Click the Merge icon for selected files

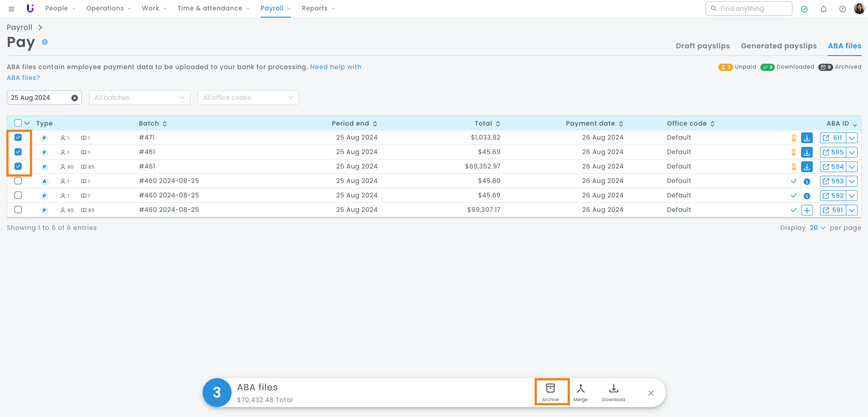pos(580,392)
